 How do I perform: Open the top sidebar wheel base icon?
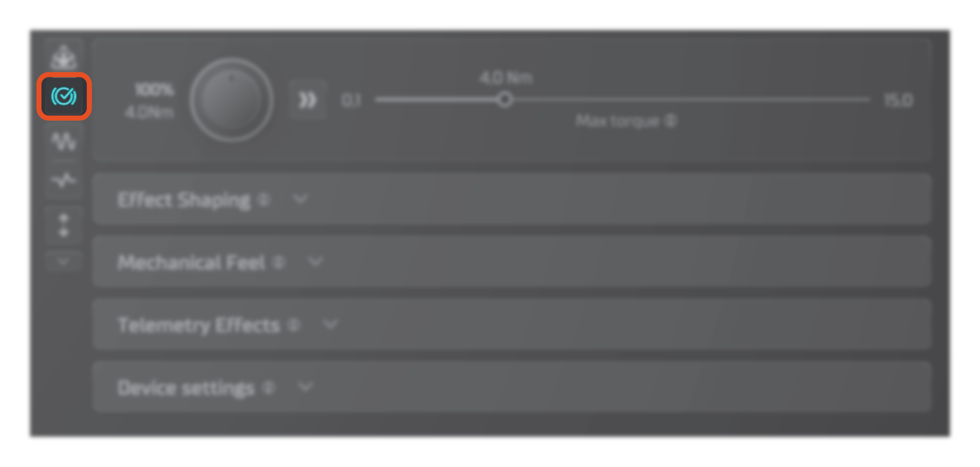64,57
